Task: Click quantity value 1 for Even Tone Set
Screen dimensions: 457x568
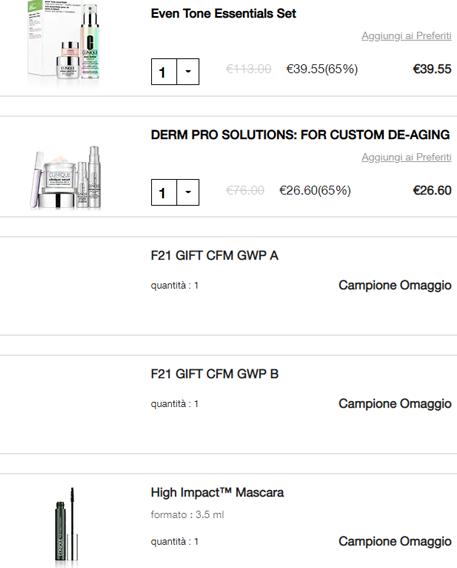Action: coord(164,71)
